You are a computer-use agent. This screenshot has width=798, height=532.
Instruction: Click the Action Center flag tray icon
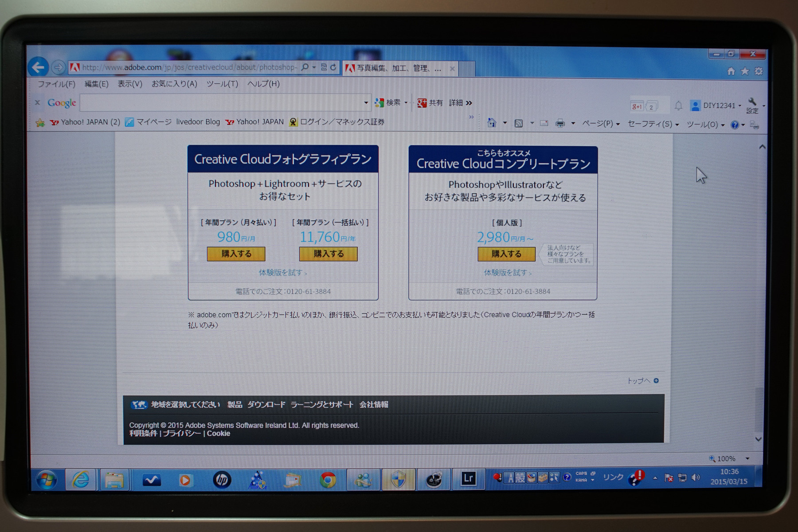tap(669, 477)
